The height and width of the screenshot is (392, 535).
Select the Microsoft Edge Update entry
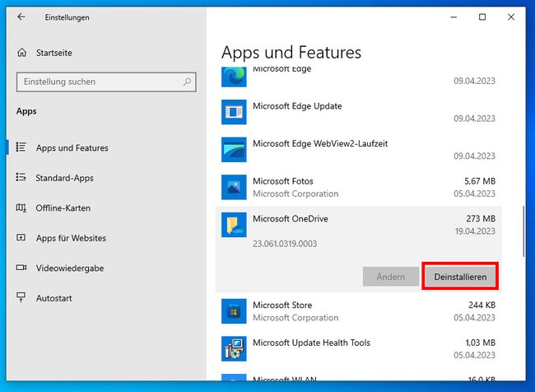click(x=358, y=112)
